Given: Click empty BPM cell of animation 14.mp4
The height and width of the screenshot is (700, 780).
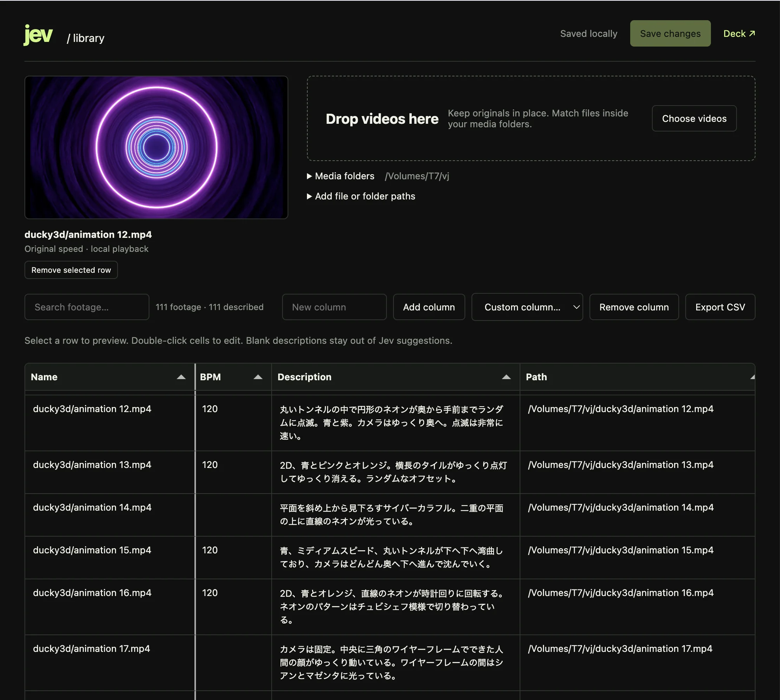Looking at the screenshot, I should [233, 515].
